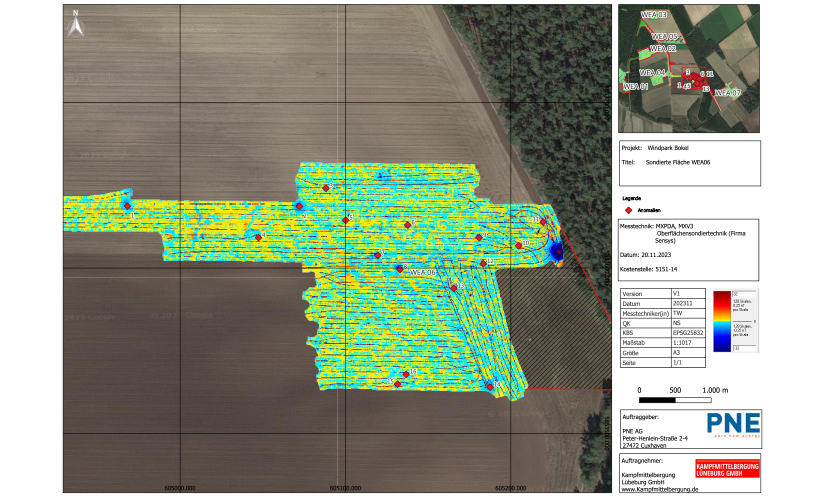Click the red Anomalien legend diamond
Viewport: 825px width, 500px height.
(x=628, y=210)
